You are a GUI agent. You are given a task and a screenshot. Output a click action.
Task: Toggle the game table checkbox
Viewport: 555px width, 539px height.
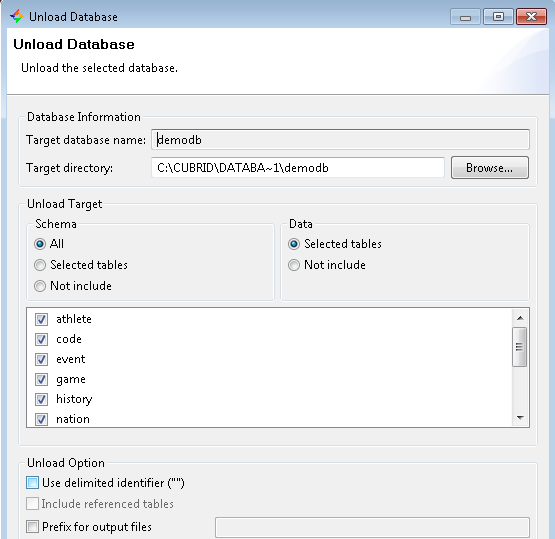click(41, 379)
